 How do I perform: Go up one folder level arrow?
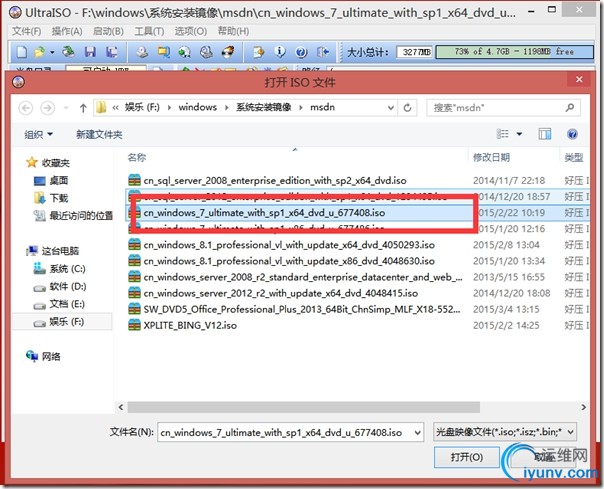coord(83,108)
